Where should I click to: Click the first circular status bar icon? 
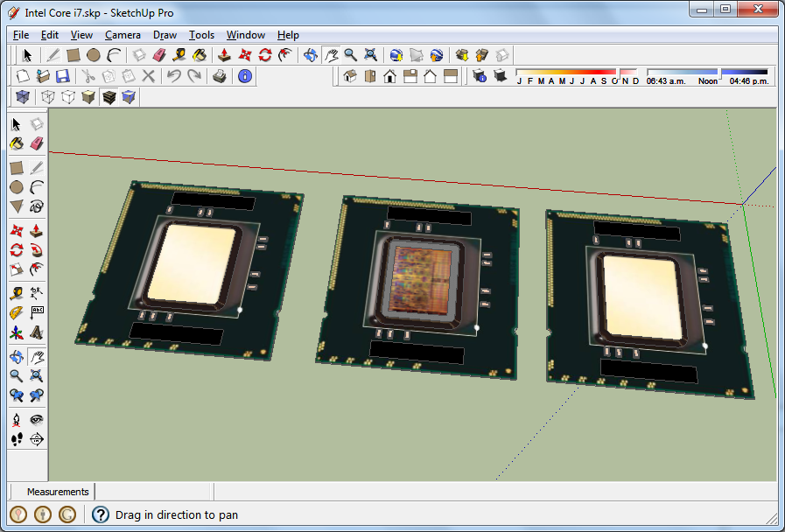pos(18,514)
